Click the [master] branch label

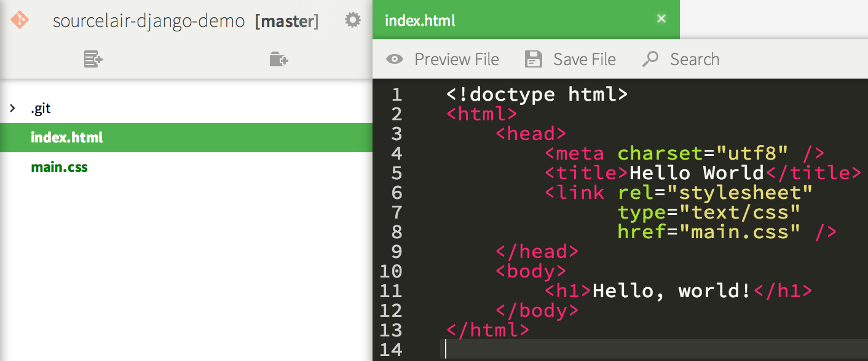coord(286,21)
